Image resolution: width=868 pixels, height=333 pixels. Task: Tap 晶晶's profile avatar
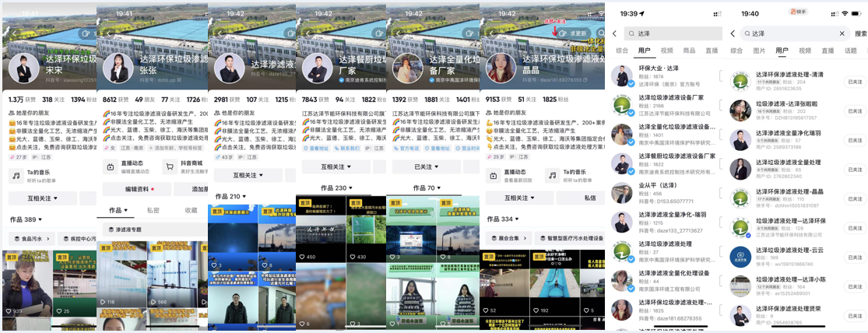501,68
